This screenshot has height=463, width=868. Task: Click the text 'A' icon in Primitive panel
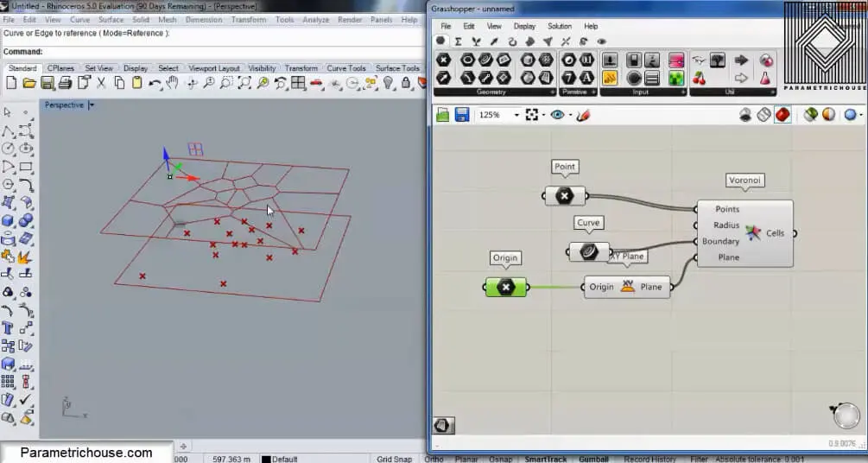click(x=586, y=78)
